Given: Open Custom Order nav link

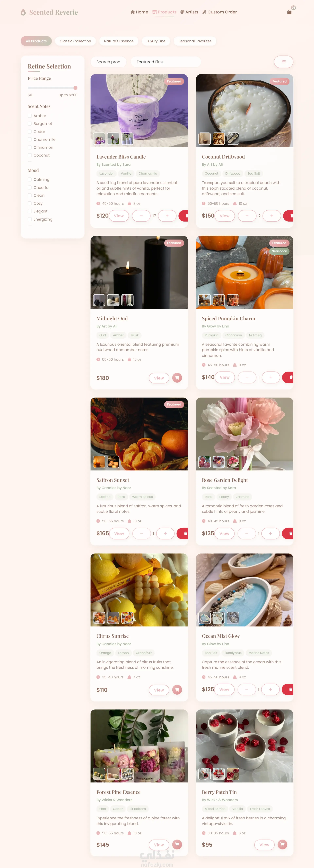Looking at the screenshot, I should (219, 12).
